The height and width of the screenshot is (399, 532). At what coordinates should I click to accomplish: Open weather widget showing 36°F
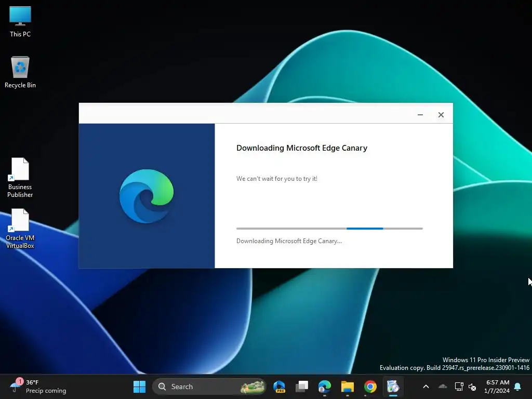click(x=38, y=387)
